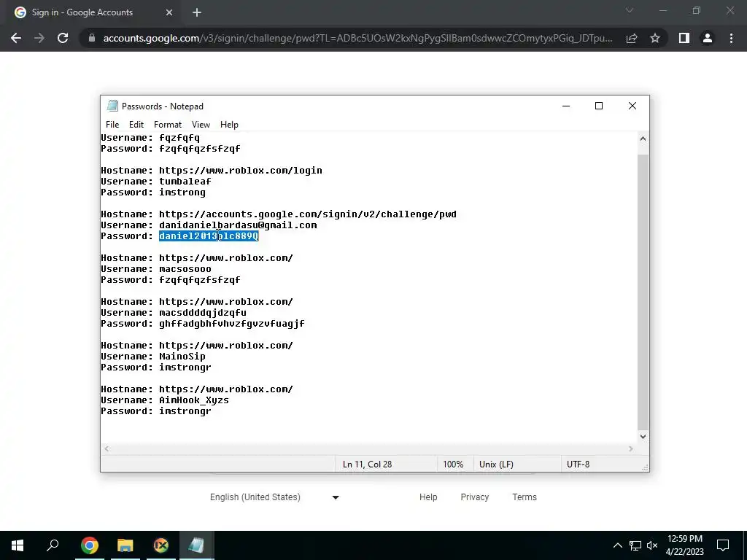The image size is (747, 560).
Task: Minimize the Passwords Notepad window
Action: 566,106
